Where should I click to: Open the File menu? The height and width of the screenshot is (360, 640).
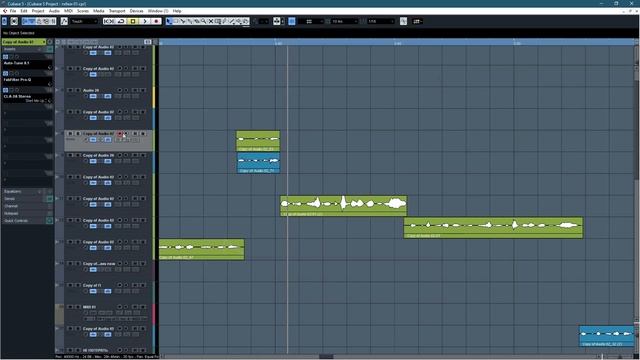[x=13, y=11]
